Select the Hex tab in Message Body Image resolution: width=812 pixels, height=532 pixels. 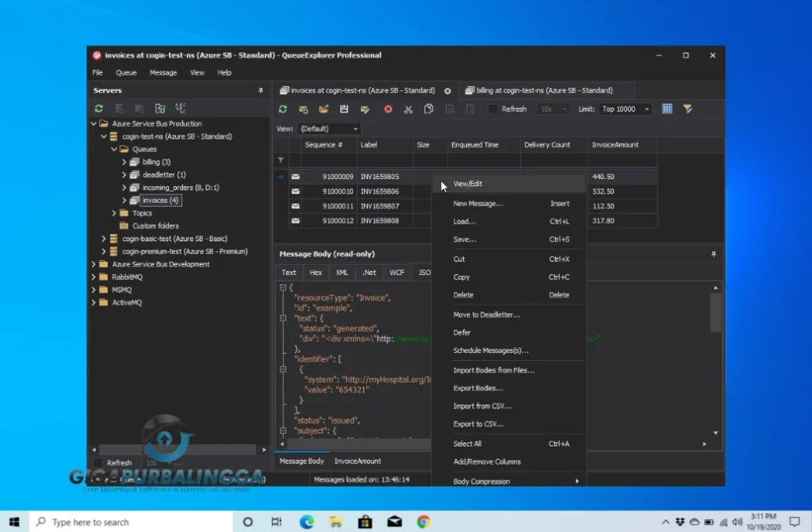pyautogui.click(x=316, y=272)
